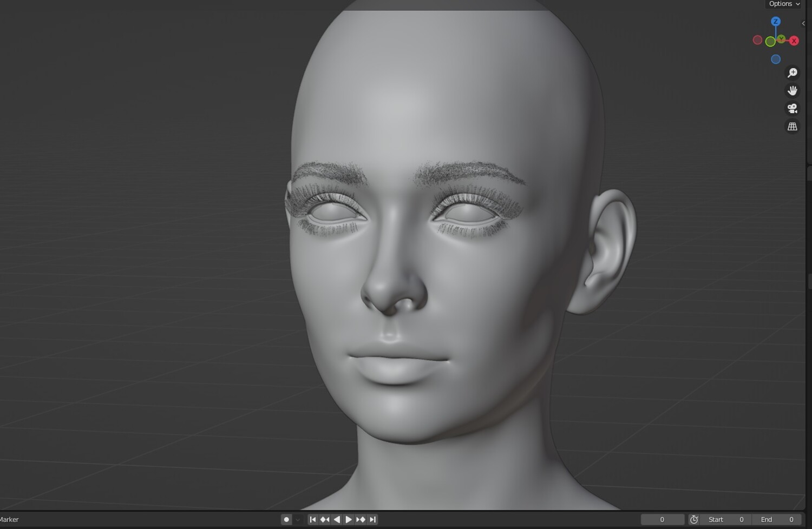Jump to the end frame
Viewport: 812px width, 529px height.
[372, 520]
